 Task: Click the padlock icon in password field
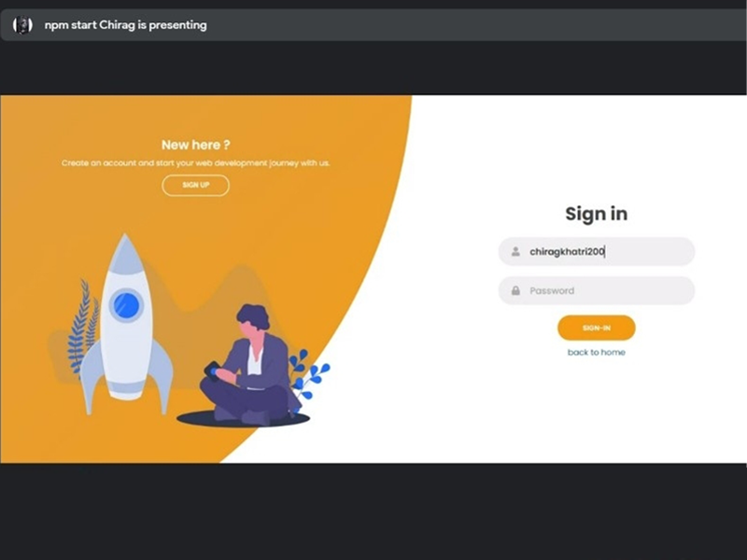click(515, 290)
